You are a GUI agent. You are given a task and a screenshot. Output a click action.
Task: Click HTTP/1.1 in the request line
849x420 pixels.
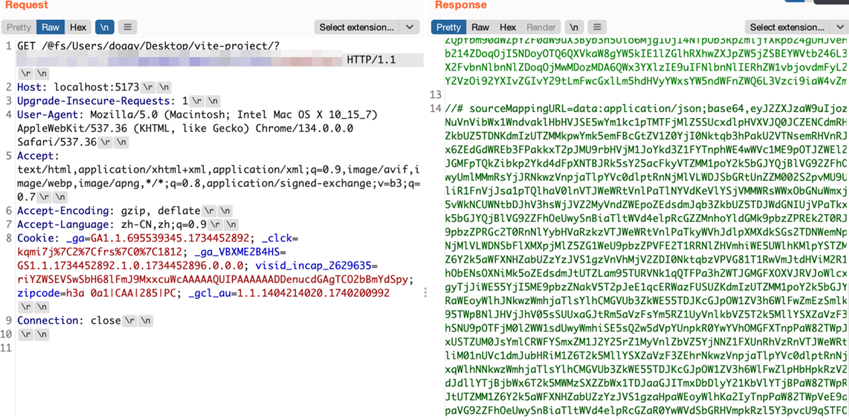point(371,60)
